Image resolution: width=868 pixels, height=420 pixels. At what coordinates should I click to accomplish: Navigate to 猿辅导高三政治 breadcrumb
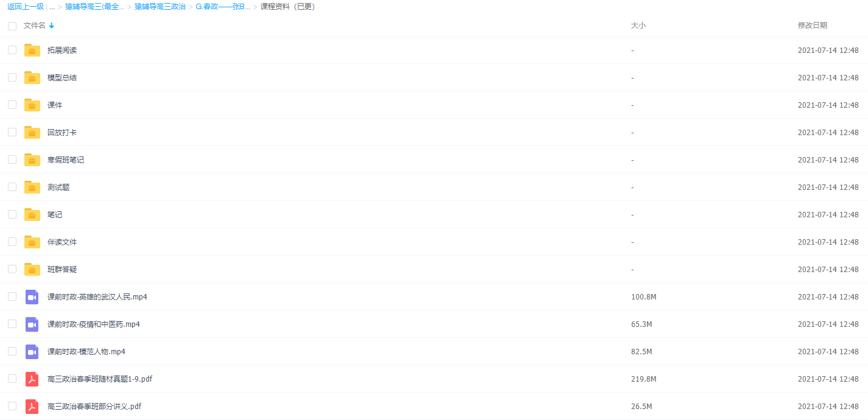160,7
